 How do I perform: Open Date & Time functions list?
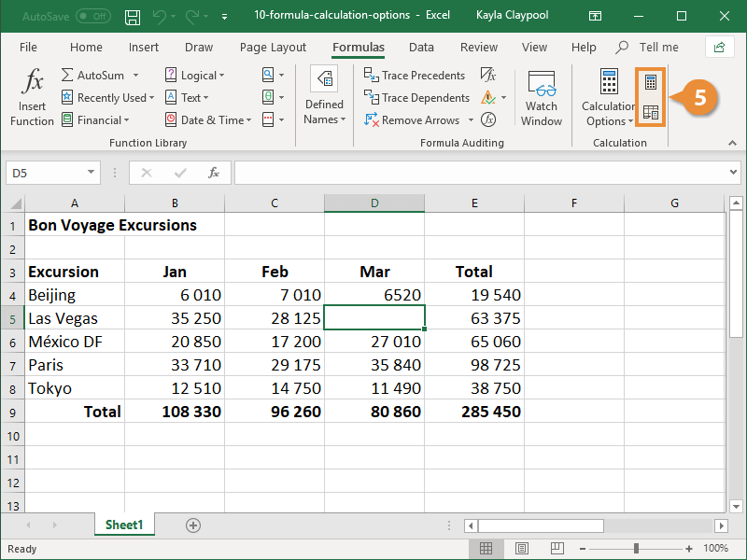[208, 120]
